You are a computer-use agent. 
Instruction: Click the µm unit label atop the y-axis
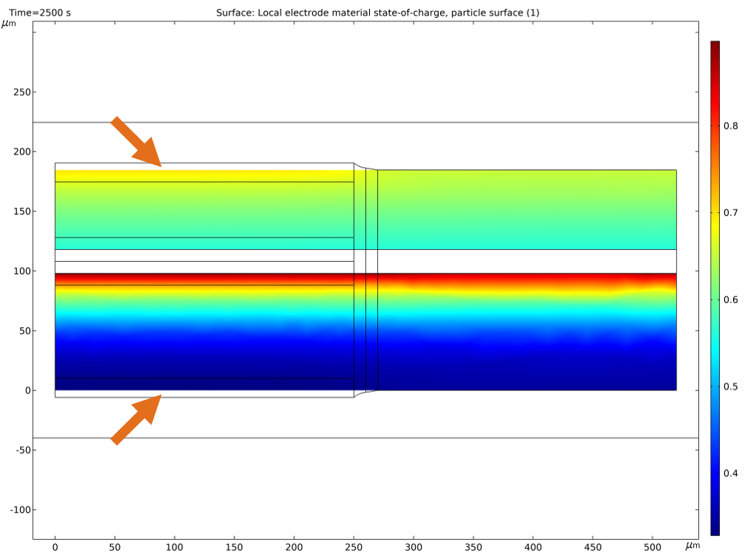(8, 24)
